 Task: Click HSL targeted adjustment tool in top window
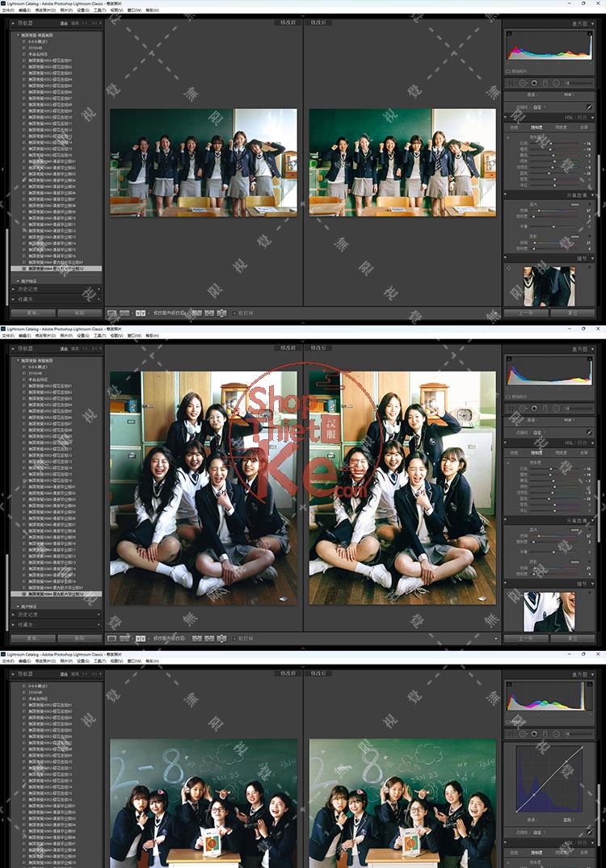pos(508,136)
